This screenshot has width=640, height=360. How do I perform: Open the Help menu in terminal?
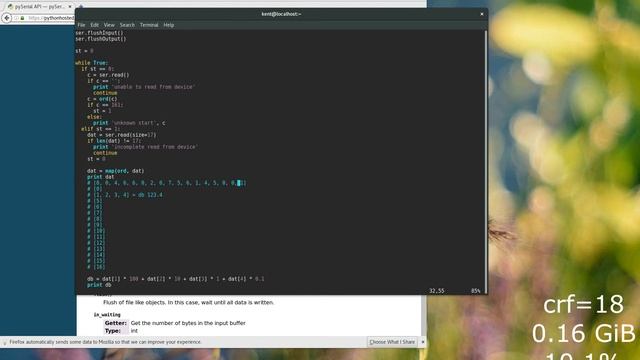169,25
